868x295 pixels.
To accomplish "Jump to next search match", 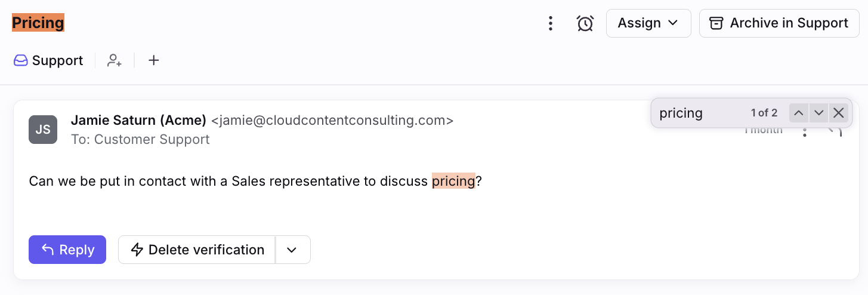I will (x=818, y=113).
